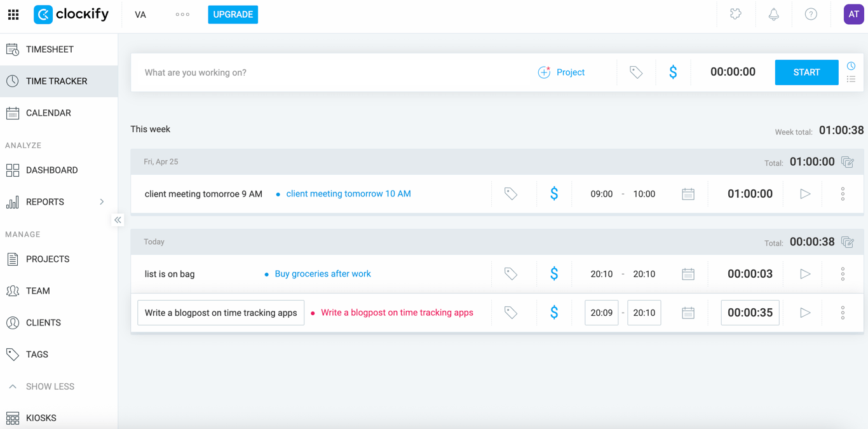Open the help question mark icon
The width and height of the screenshot is (868, 429).
pyautogui.click(x=811, y=14)
